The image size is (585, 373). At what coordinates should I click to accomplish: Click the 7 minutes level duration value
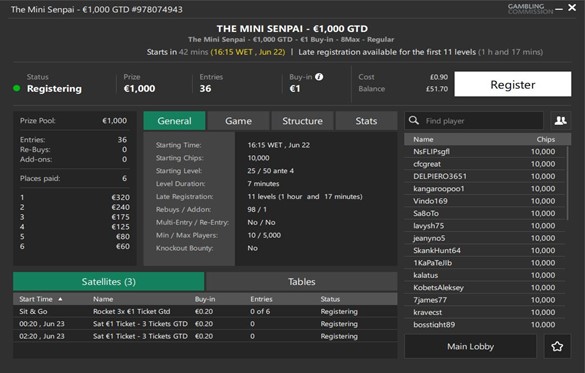tap(263, 184)
